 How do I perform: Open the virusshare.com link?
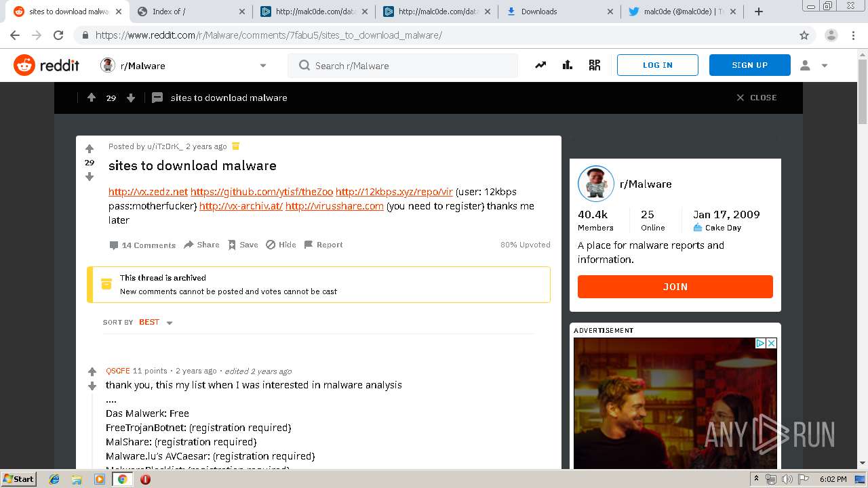(x=334, y=206)
